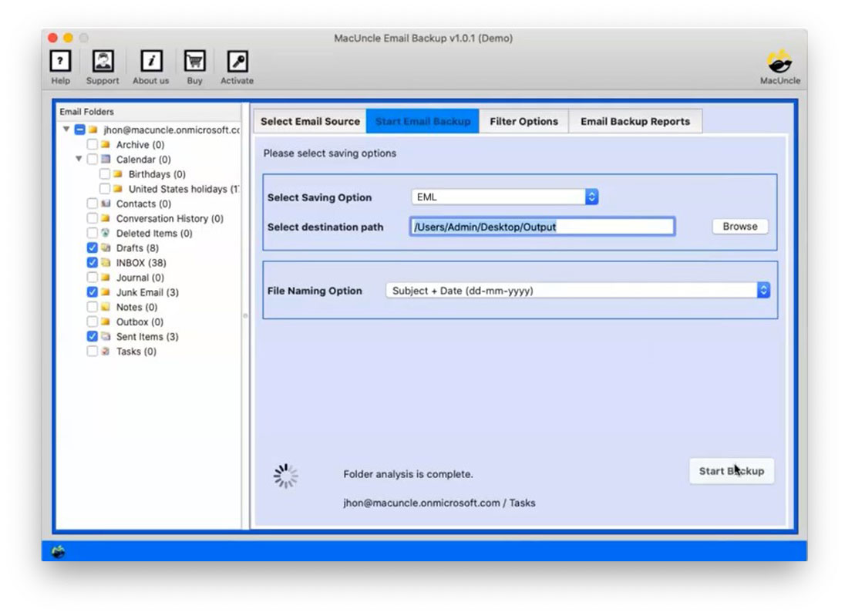Image resolution: width=845 pixels, height=616 pixels.
Task: Open the Email Backup Reports tab
Action: click(x=635, y=121)
